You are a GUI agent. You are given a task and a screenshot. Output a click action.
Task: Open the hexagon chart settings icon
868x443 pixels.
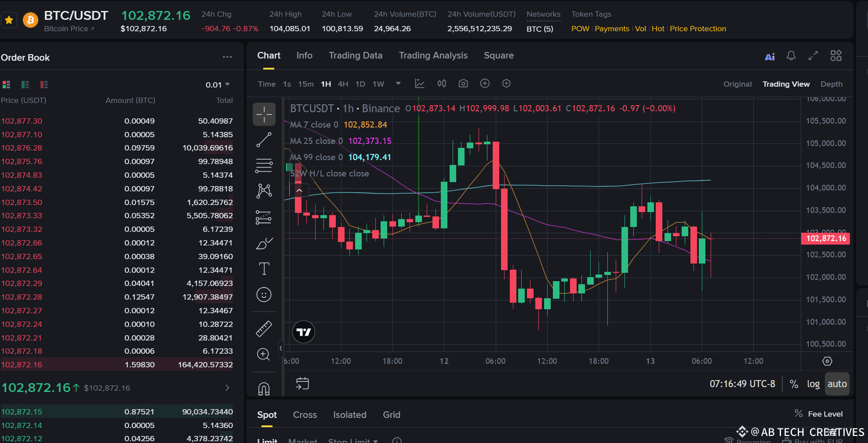click(506, 84)
